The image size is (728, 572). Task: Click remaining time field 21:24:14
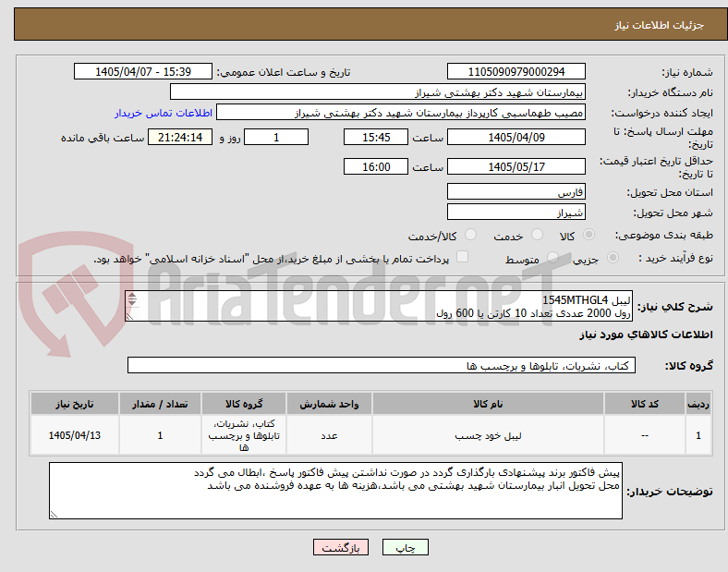point(180,137)
